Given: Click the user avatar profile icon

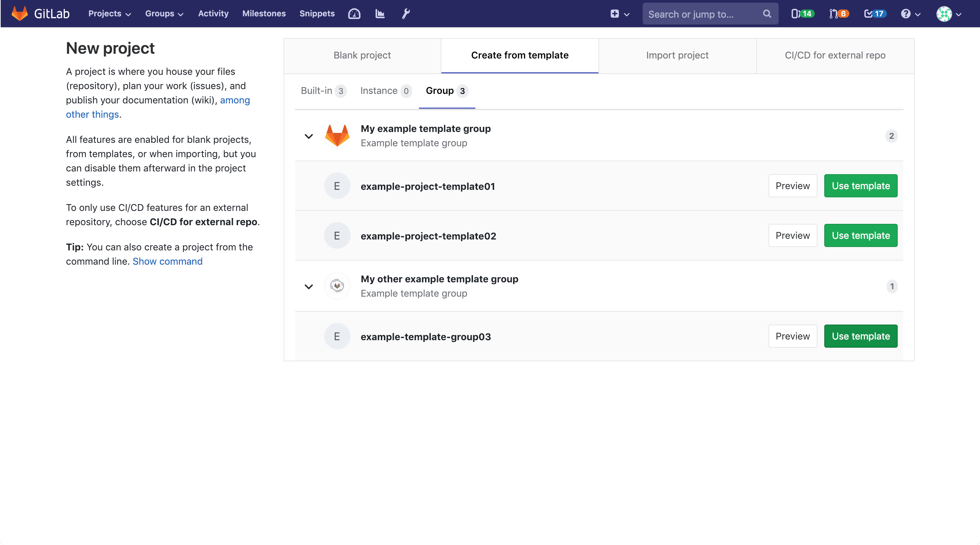Looking at the screenshot, I should click(944, 13).
